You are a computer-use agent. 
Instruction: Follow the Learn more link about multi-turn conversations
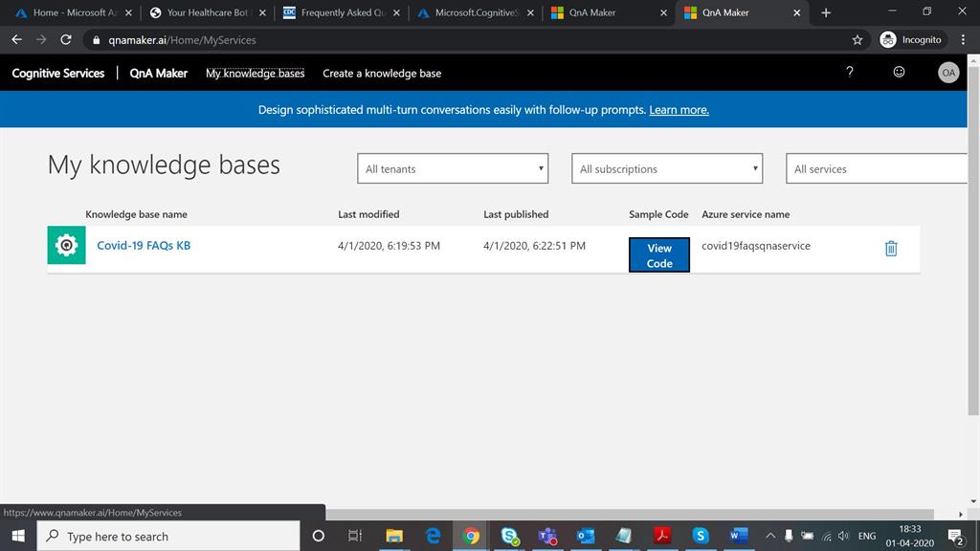679,109
